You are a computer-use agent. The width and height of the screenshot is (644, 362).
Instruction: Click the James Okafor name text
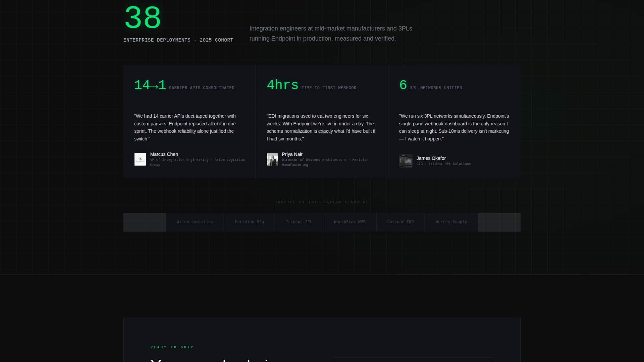tap(431, 158)
